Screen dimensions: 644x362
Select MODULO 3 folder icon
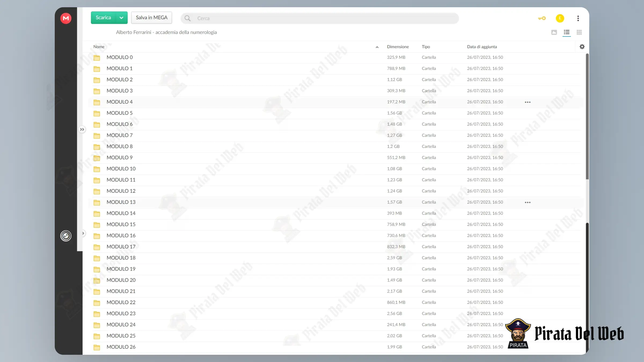[x=97, y=91]
